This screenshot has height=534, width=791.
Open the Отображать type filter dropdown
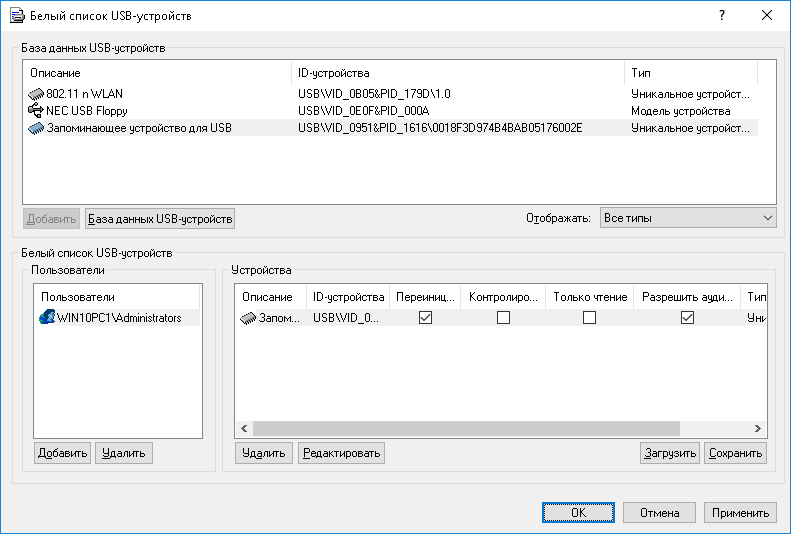pos(688,218)
